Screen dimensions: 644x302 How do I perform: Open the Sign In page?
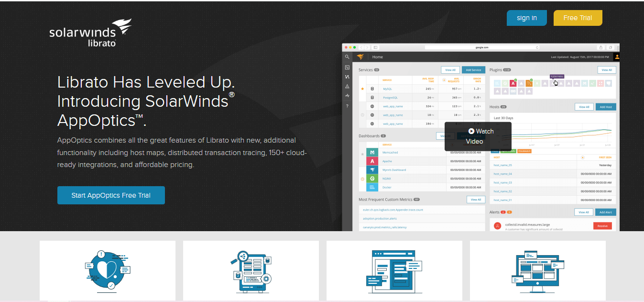(x=526, y=18)
